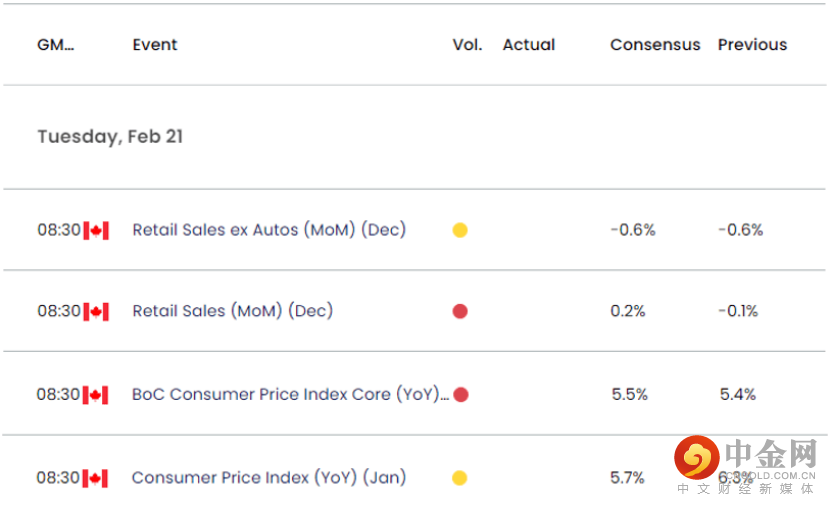The image size is (831, 507).
Task: Open BoC Consumer Price Index Core (YoY) event
Action: pyautogui.click(x=290, y=394)
